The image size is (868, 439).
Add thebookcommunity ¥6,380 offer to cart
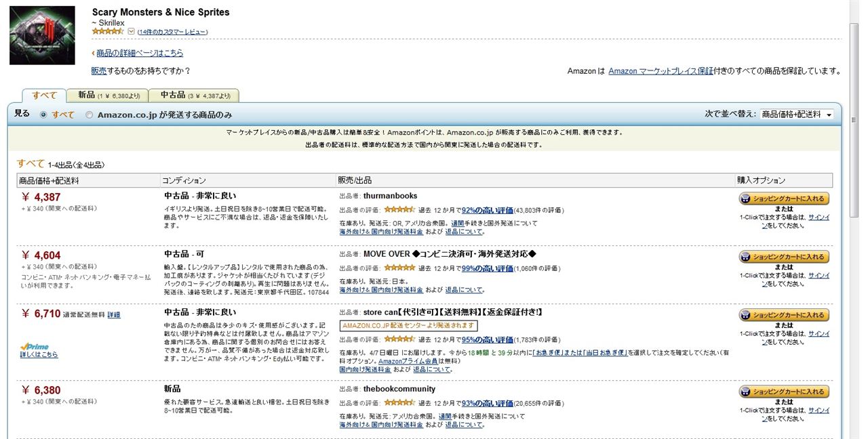[x=784, y=392]
